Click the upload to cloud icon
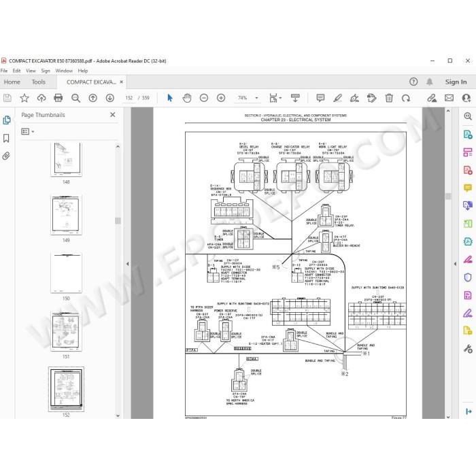Screen dimensions: 476x476 [41, 98]
